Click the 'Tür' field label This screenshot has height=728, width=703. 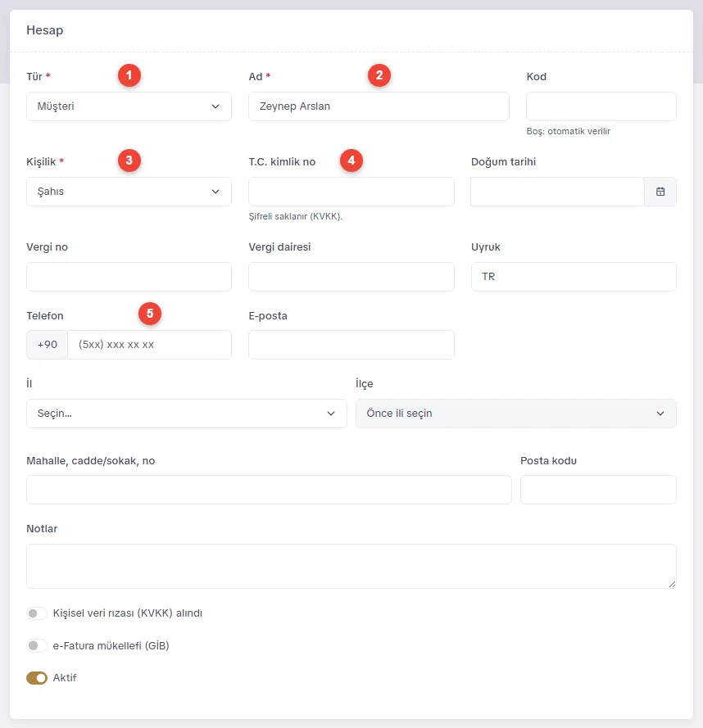click(34, 77)
